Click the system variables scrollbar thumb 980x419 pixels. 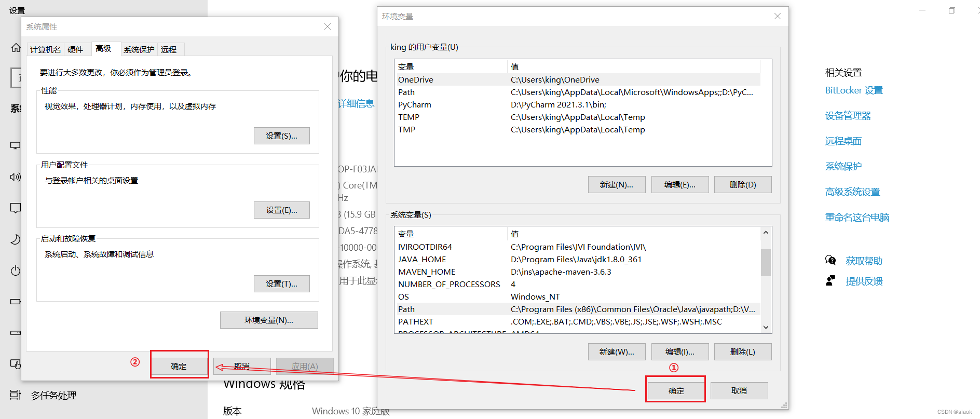click(x=766, y=262)
